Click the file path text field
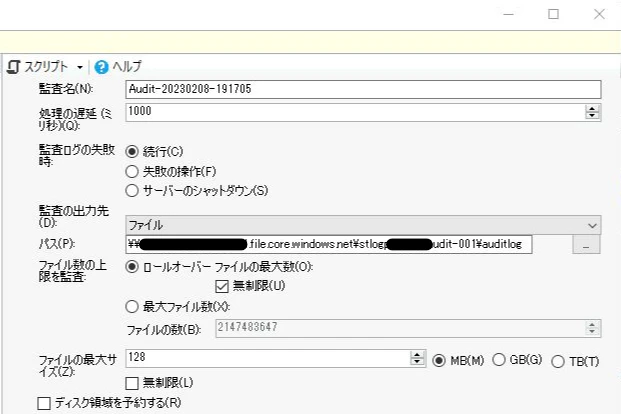The image size is (621, 414). click(329, 244)
